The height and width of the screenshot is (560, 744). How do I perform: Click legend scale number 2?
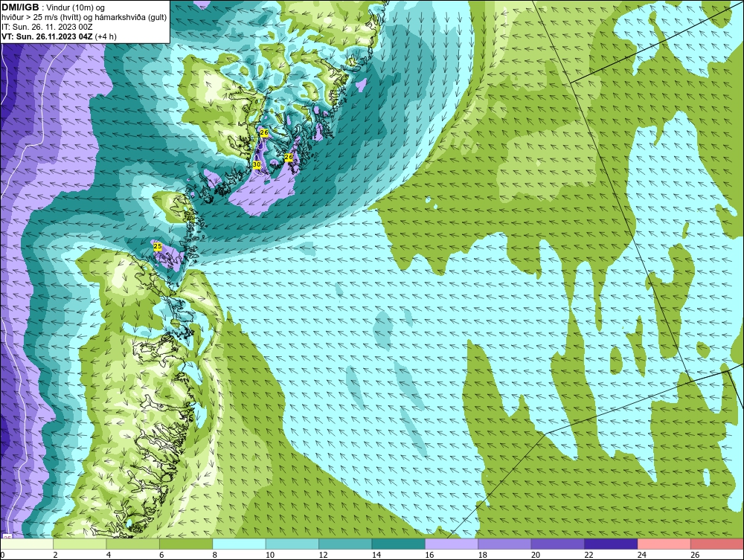click(x=56, y=555)
